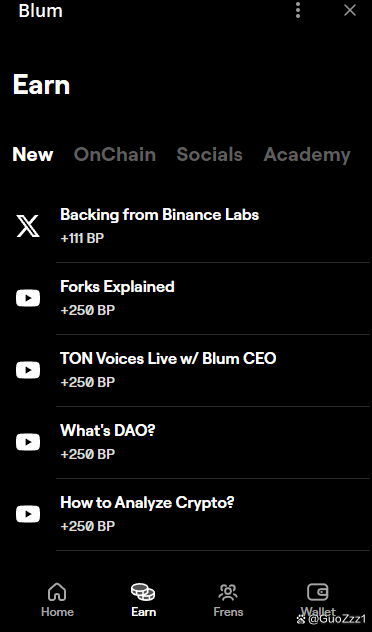The height and width of the screenshot is (632, 372).
Task: Click the X logo icon beside Binance Labs task
Action: point(28,226)
